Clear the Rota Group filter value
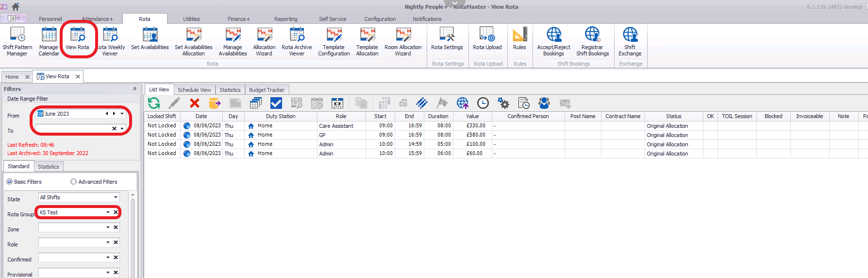This screenshot has height=278, width=868. pos(116,212)
